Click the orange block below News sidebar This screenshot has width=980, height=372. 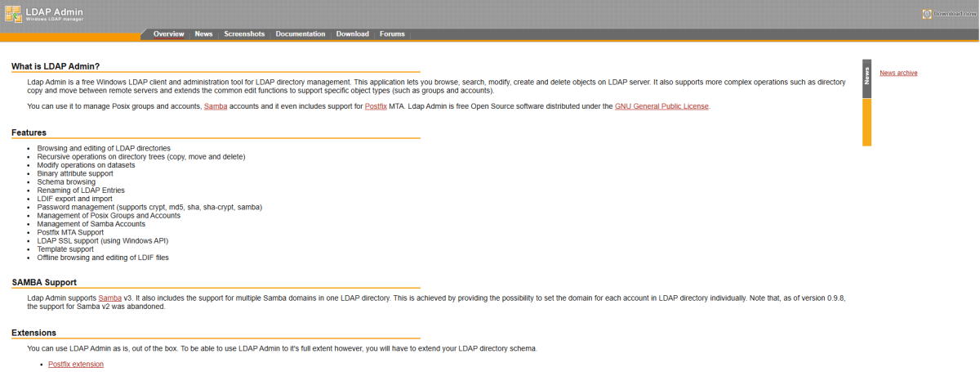[x=866, y=122]
